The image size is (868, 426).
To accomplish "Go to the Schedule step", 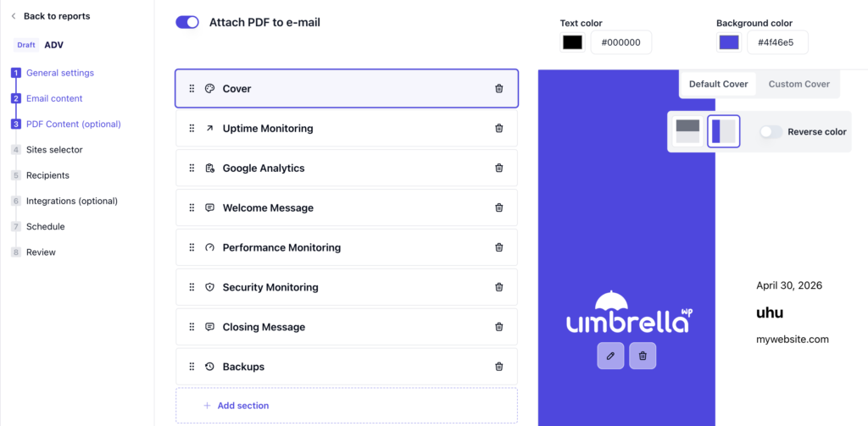I will pos(46,226).
